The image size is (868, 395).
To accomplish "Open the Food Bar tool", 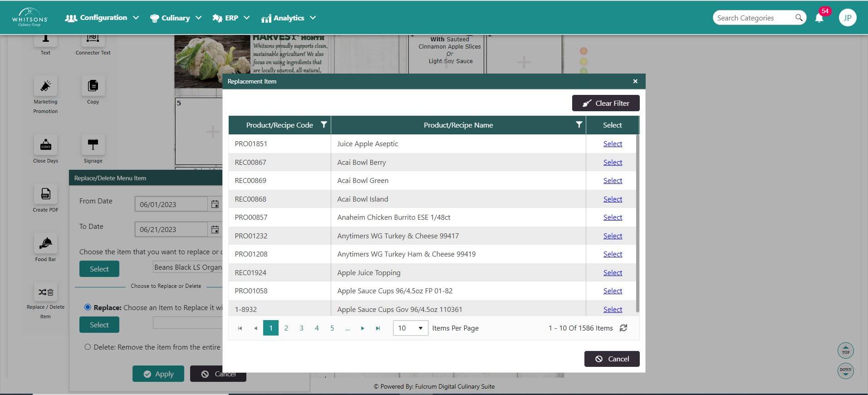I will (45, 244).
